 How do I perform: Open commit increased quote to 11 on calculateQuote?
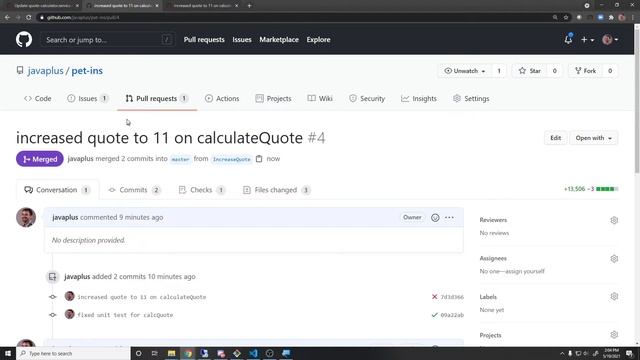[142, 297]
